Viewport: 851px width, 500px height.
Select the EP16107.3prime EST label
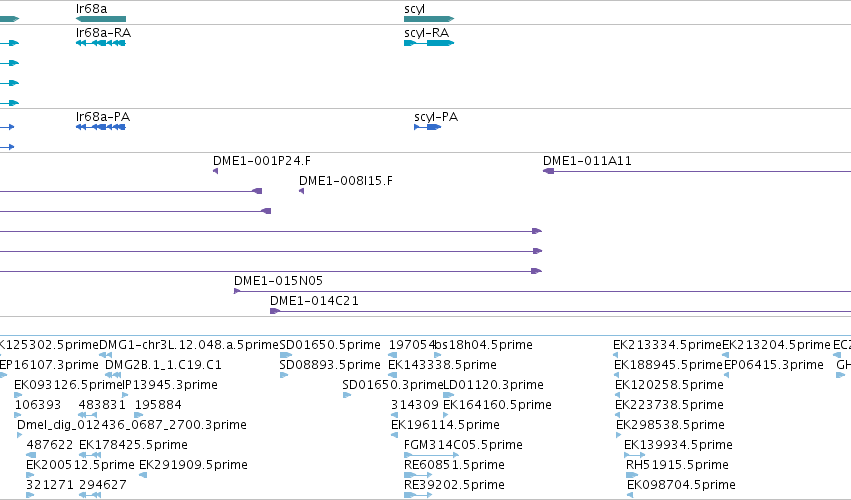49,365
